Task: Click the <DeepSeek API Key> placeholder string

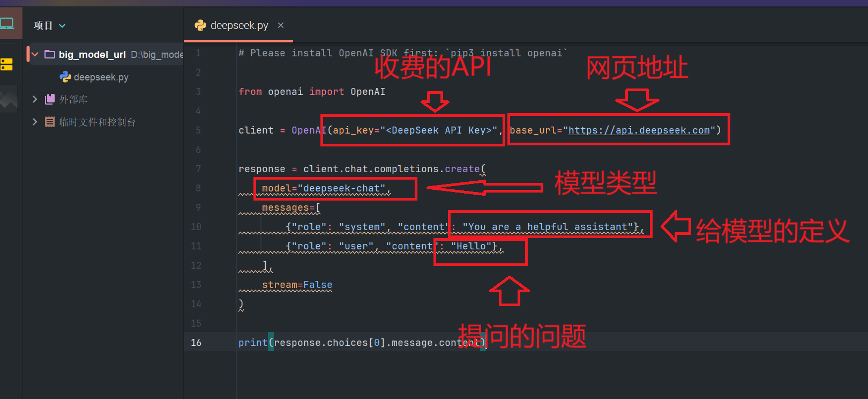Action: (x=439, y=130)
